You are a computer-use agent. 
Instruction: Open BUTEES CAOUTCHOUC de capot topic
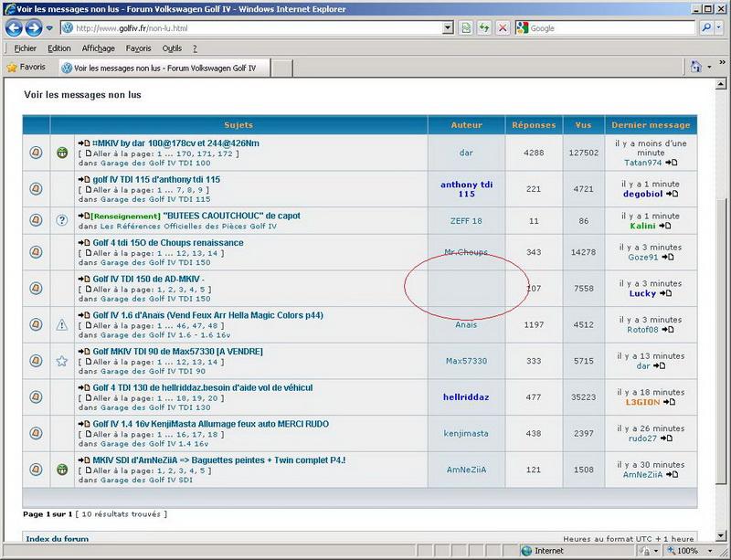[x=232, y=216]
